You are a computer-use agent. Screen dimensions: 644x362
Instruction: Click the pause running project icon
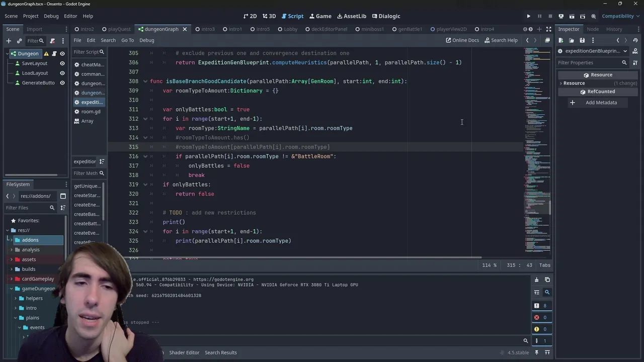tap(539, 16)
